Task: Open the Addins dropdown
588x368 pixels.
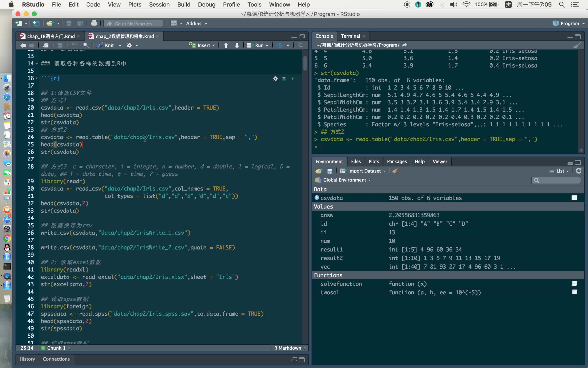Action: (x=196, y=24)
